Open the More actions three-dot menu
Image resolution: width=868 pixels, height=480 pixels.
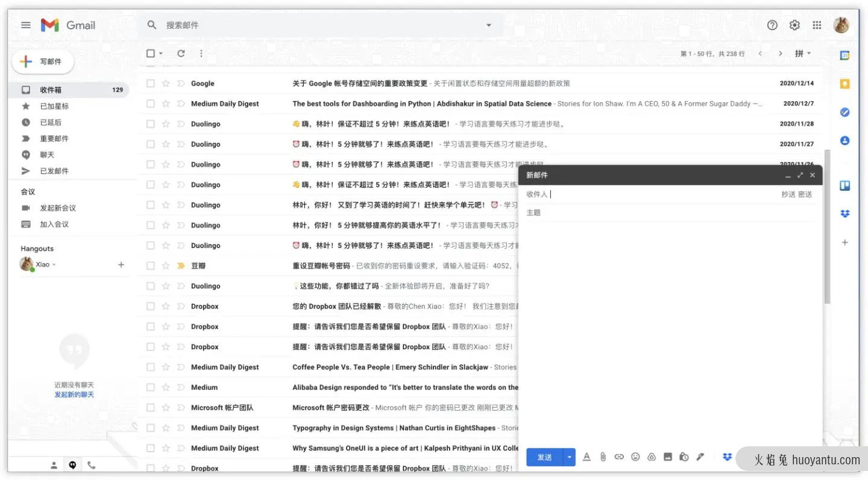pyautogui.click(x=201, y=54)
